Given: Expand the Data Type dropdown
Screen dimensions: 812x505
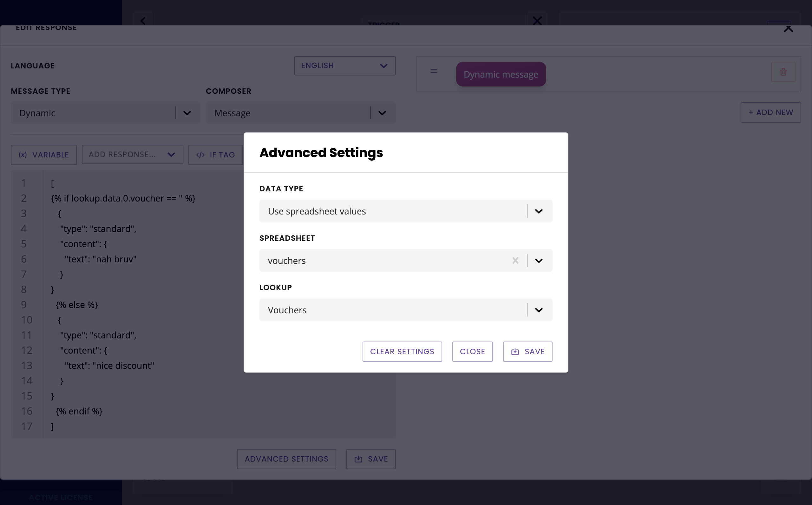Looking at the screenshot, I should pos(539,211).
